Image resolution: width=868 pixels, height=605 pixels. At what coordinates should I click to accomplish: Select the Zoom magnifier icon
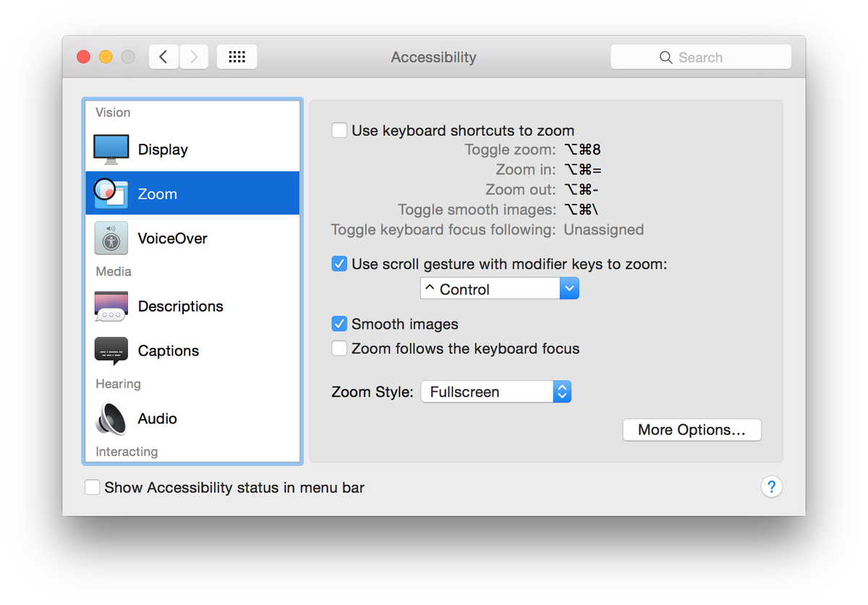pos(111,193)
